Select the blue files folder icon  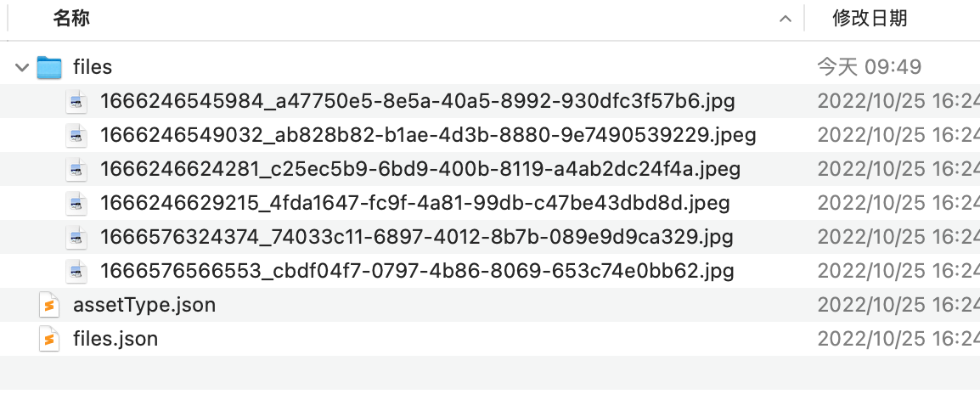(48, 67)
